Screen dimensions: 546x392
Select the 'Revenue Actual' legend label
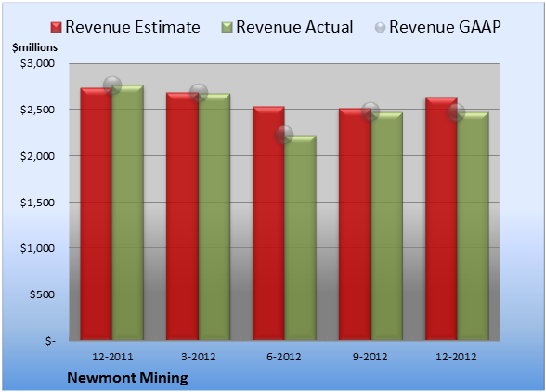(x=294, y=27)
